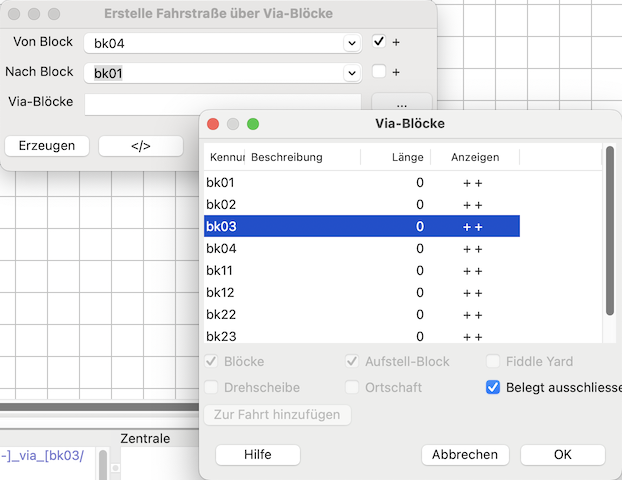Click the Abbrechen button
The height and width of the screenshot is (480, 622).
464,454
